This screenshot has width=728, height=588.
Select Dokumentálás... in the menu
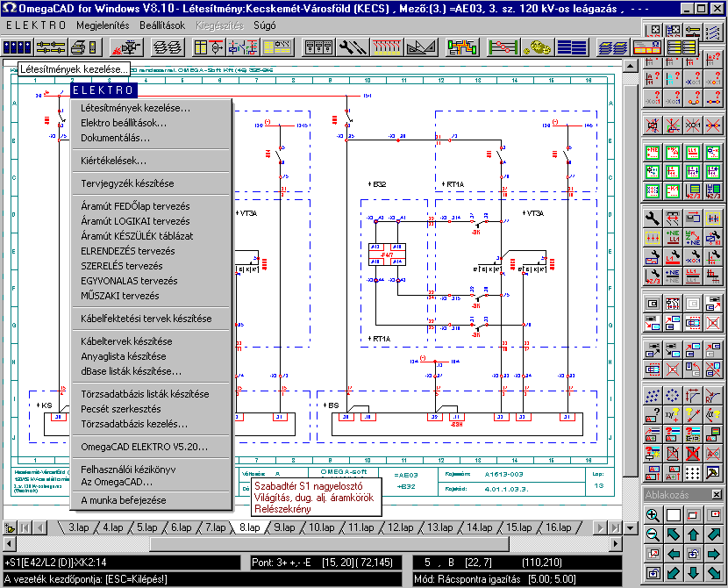pos(115,138)
